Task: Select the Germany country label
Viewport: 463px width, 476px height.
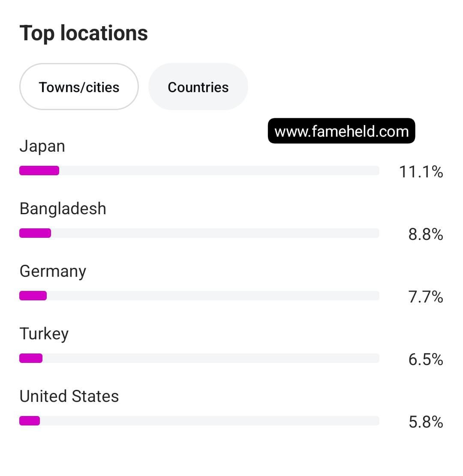Action: (x=53, y=271)
